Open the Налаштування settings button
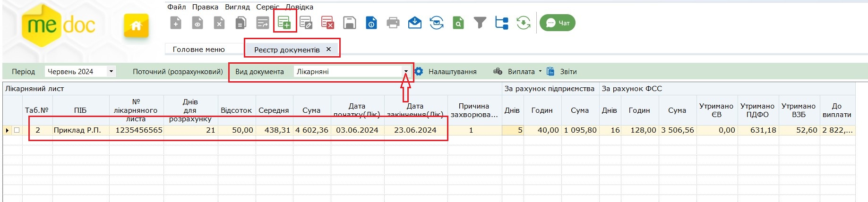The height and width of the screenshot is (202, 868). pos(446,72)
